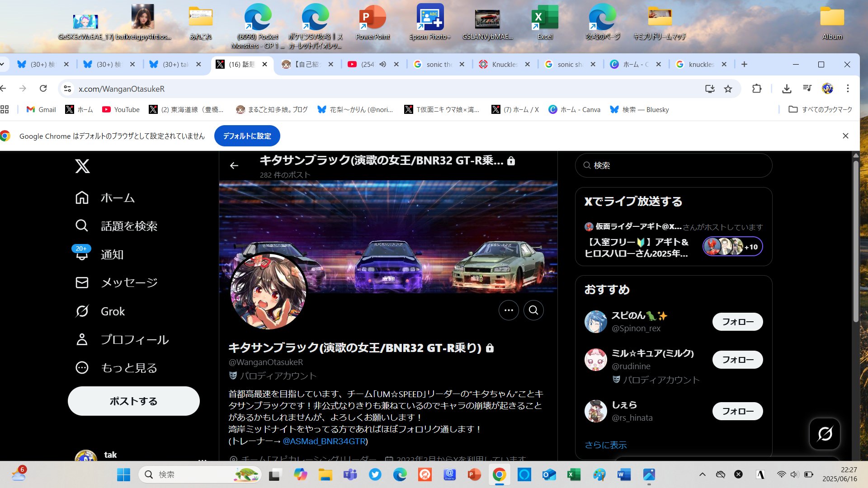Viewport: 868px width, 488px height.
Task: Bookmark this page with star icon
Action: click(x=728, y=89)
